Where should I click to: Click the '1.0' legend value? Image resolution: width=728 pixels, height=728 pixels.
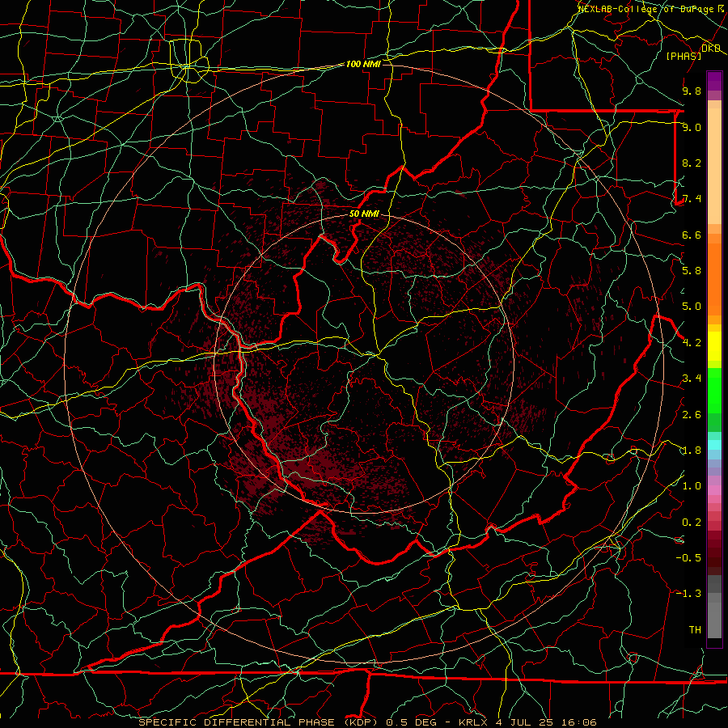[x=692, y=486]
